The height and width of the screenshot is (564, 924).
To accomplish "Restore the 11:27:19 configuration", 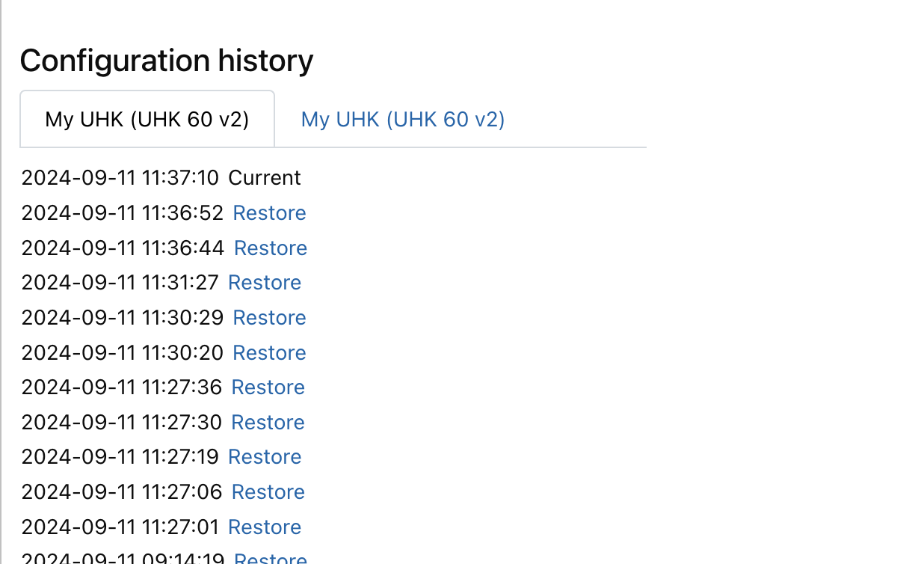I will (265, 457).
